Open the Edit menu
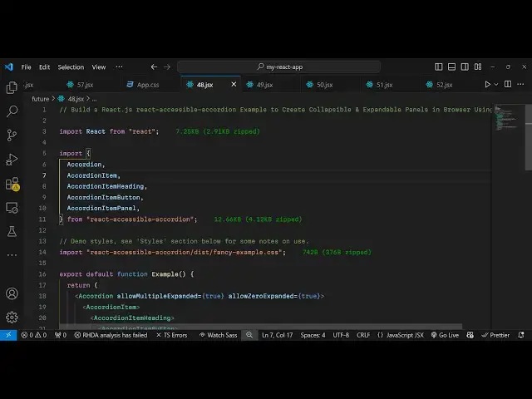Image resolution: width=532 pixels, height=399 pixels. [x=44, y=67]
